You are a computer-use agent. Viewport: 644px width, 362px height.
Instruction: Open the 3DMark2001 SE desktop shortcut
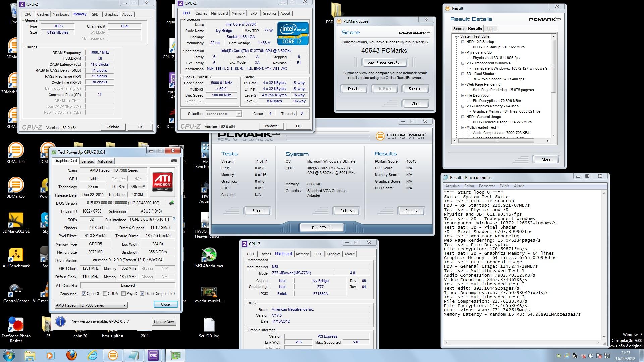pos(16,223)
